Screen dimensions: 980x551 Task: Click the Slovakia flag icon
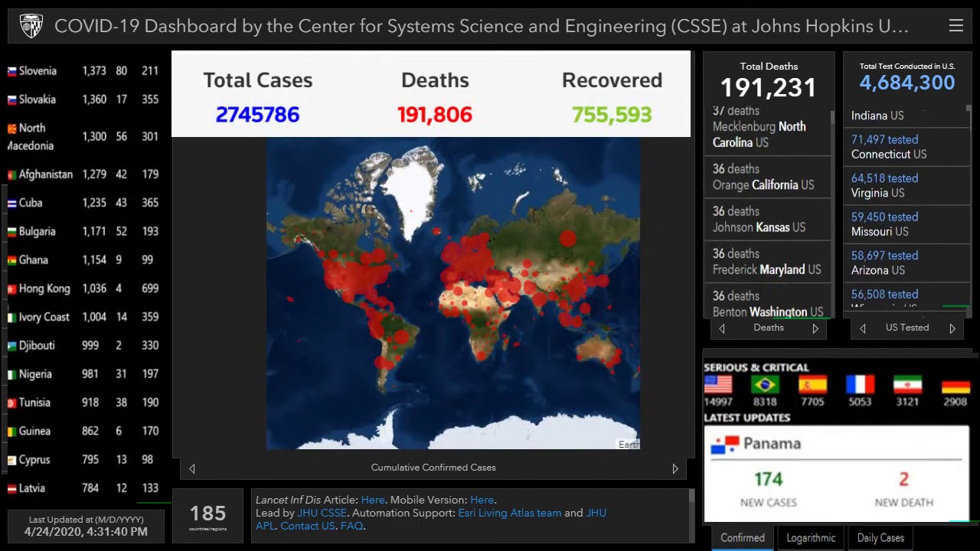11,99
